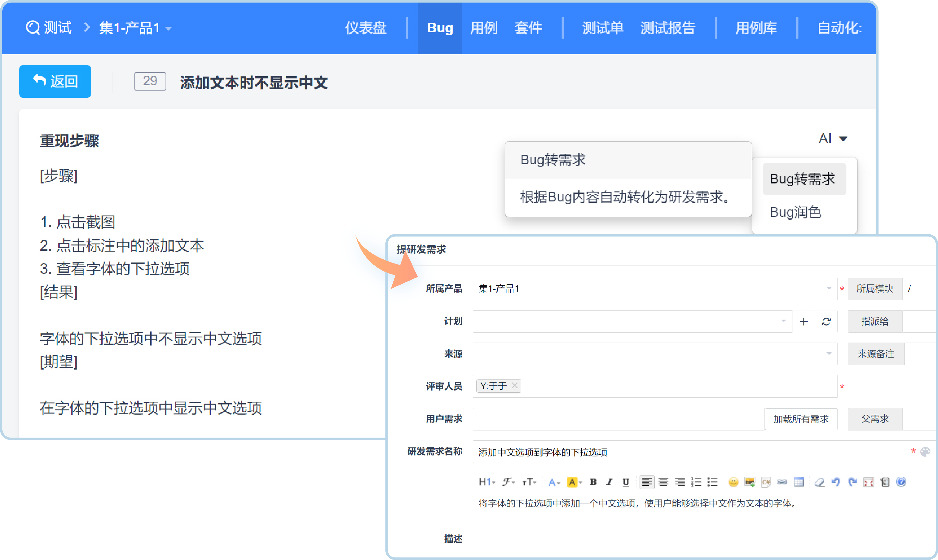
Task: Click the 返回 back button
Action: pyautogui.click(x=55, y=81)
